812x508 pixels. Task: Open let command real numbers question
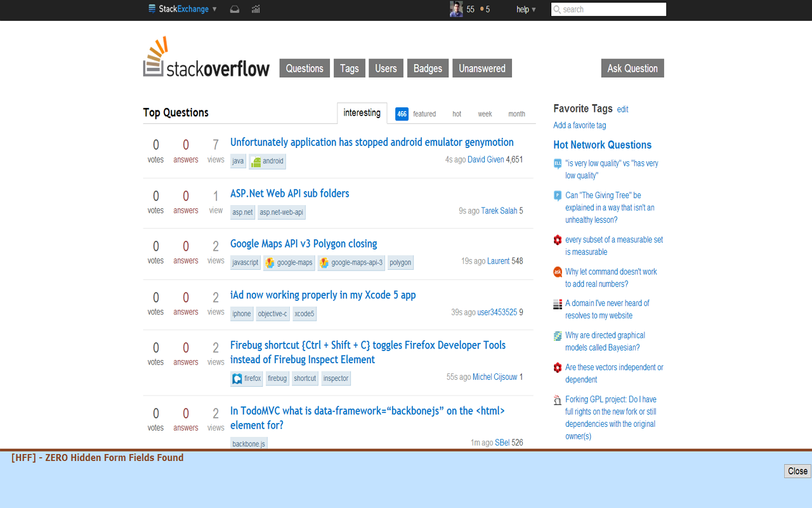coord(612,277)
